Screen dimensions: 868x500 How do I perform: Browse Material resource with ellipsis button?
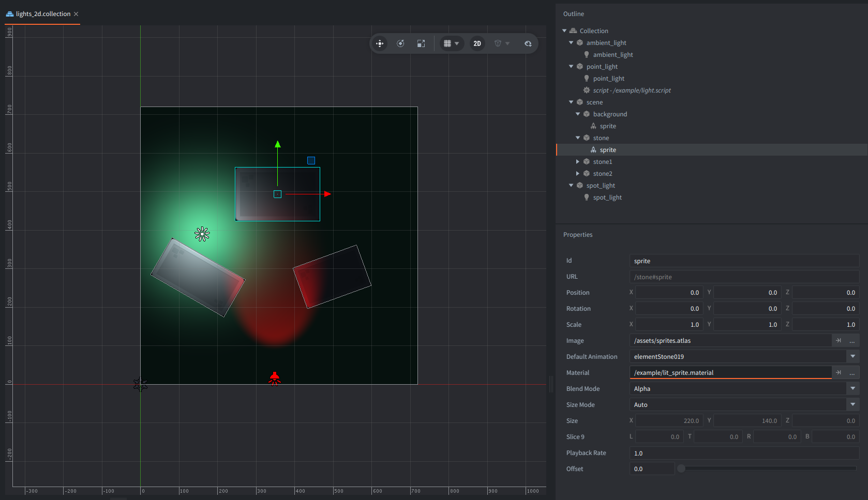(852, 372)
